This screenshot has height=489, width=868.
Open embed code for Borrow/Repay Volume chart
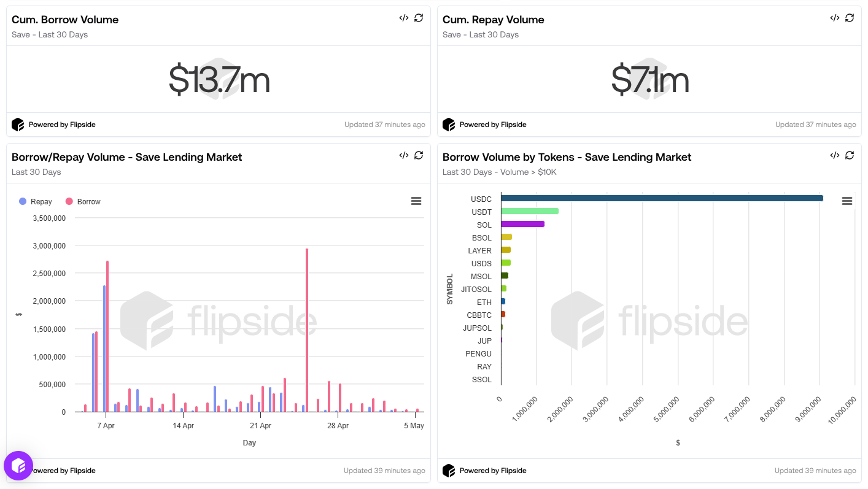pos(403,155)
